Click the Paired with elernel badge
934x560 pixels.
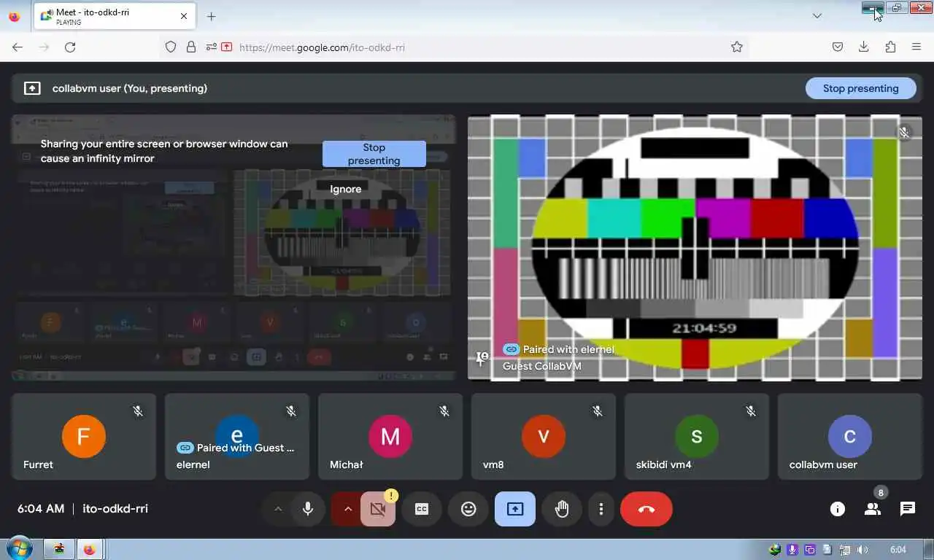click(x=559, y=349)
